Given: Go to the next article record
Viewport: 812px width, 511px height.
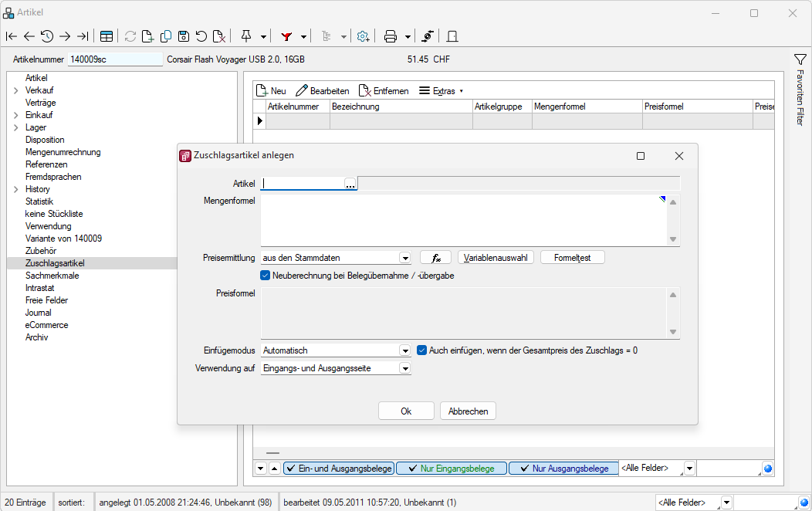Looking at the screenshot, I should pyautogui.click(x=65, y=36).
